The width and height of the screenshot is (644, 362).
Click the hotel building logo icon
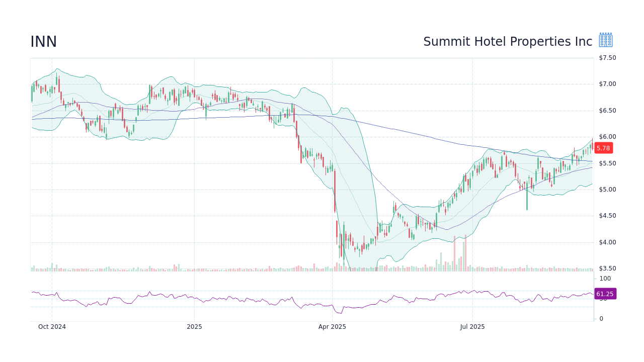click(605, 39)
